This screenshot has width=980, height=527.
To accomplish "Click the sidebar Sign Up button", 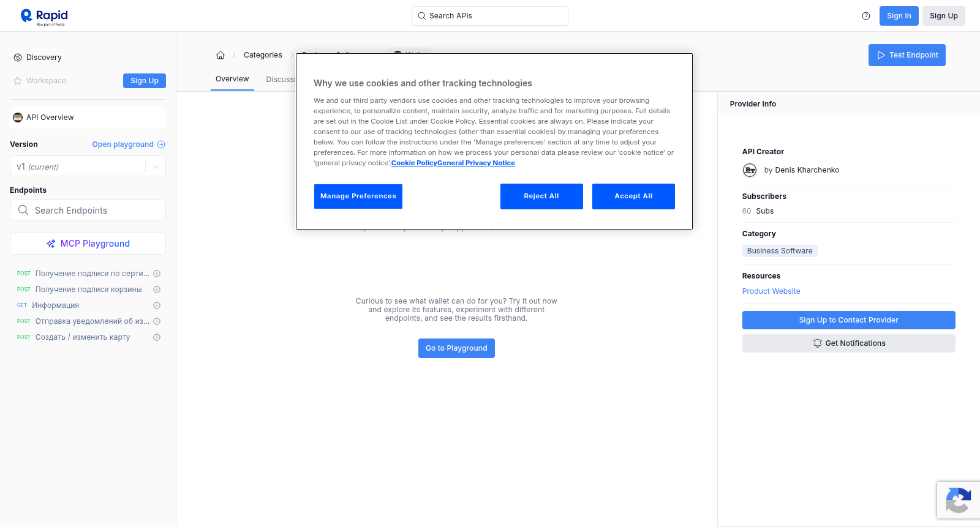I will 145,81.
